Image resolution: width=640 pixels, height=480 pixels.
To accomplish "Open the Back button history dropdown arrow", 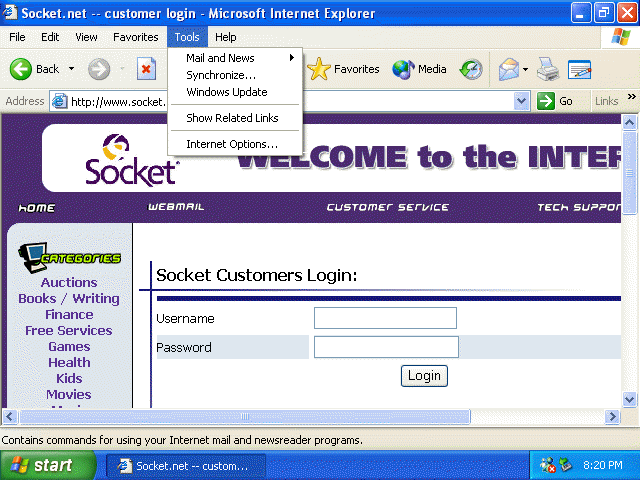I will (71, 69).
